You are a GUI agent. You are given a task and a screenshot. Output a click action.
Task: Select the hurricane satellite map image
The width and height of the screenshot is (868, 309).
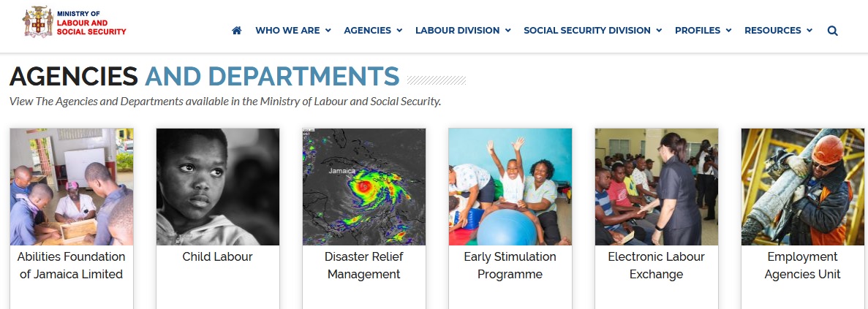click(364, 186)
